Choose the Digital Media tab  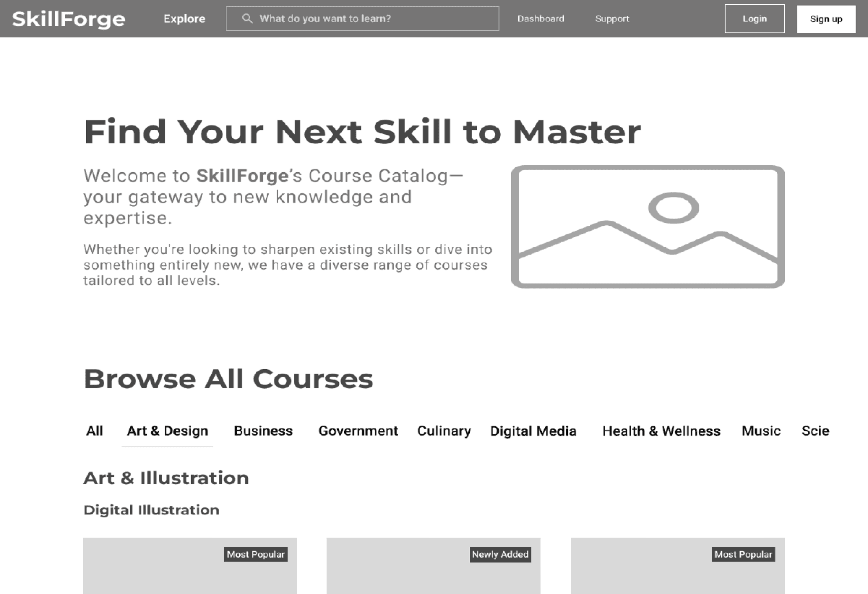(x=533, y=431)
